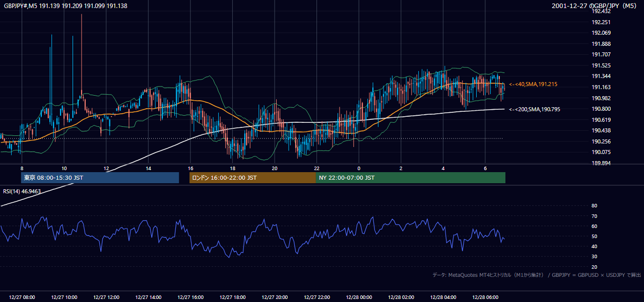Click bottom time label 12/27 20:00

pos(275,297)
